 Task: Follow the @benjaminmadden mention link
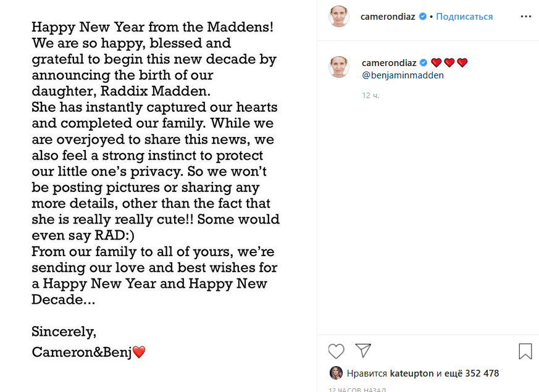[403, 75]
